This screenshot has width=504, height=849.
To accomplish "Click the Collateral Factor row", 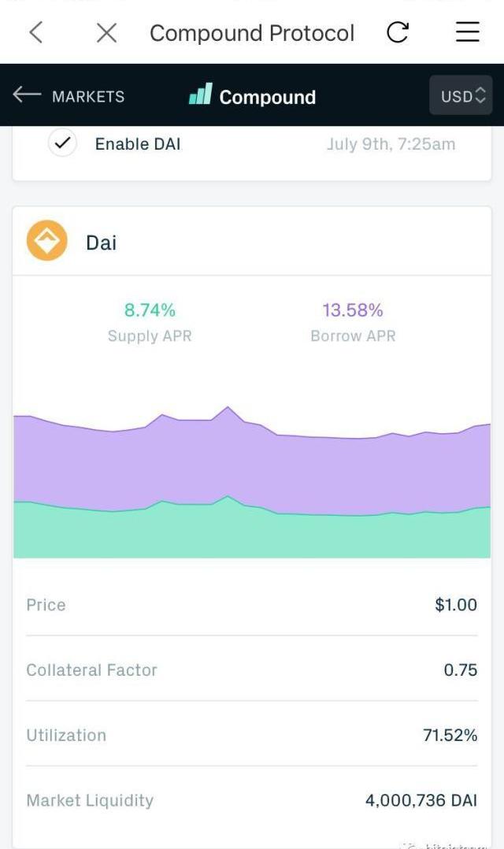I will coord(252,670).
